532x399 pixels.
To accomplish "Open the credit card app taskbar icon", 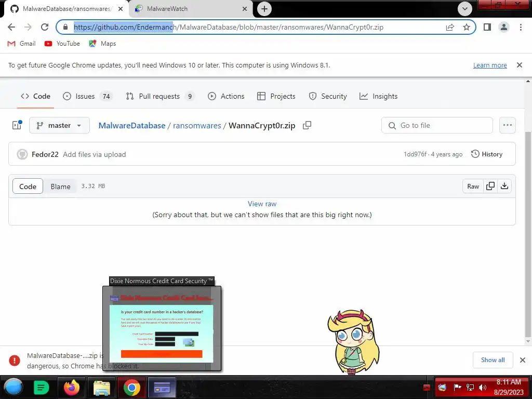I will tap(162, 388).
